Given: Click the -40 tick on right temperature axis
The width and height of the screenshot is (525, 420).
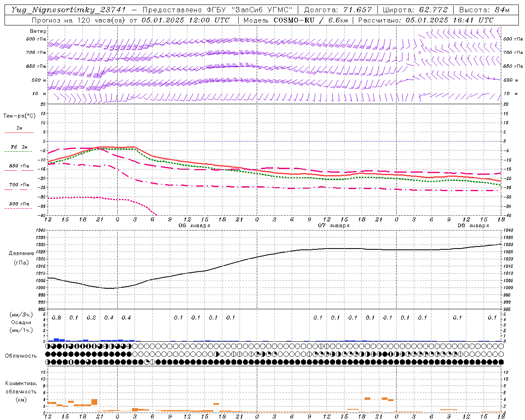Looking at the screenshot, I should pos(507,215).
